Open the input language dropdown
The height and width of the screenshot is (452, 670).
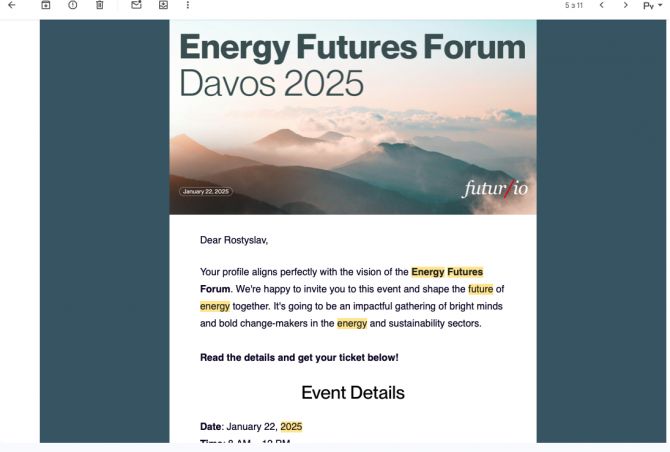652,6
